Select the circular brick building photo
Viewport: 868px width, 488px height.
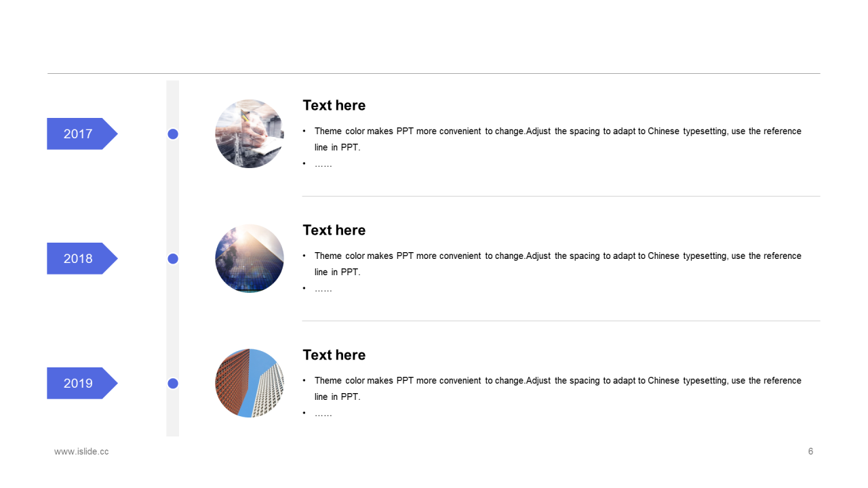[250, 383]
